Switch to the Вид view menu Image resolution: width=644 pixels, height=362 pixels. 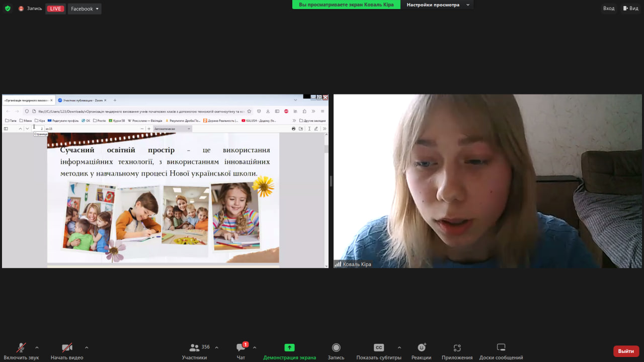tap(630, 8)
